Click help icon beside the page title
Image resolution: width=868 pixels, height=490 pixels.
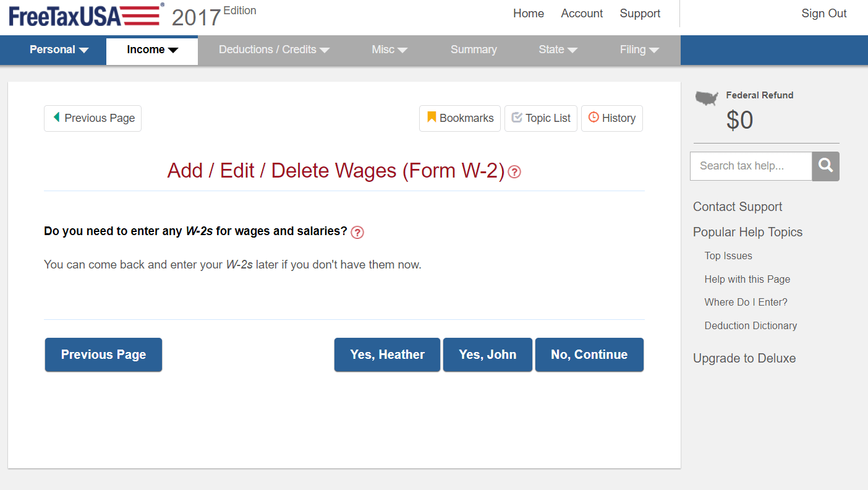(514, 172)
